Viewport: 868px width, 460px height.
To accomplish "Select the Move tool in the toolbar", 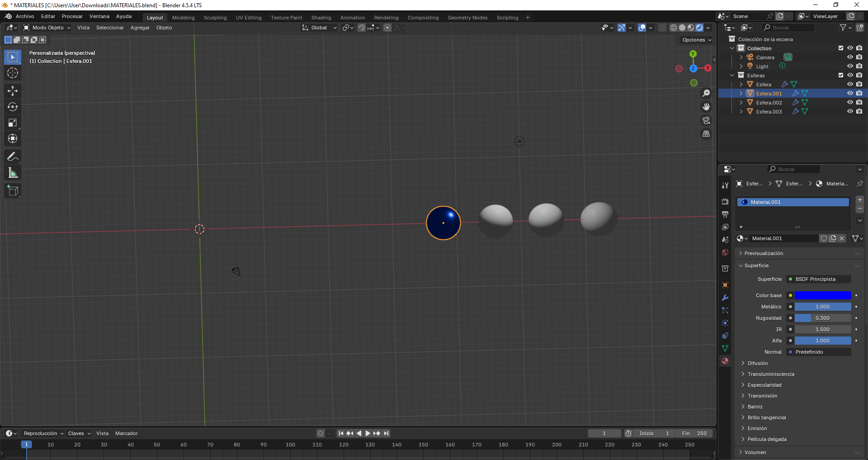I will [x=13, y=91].
